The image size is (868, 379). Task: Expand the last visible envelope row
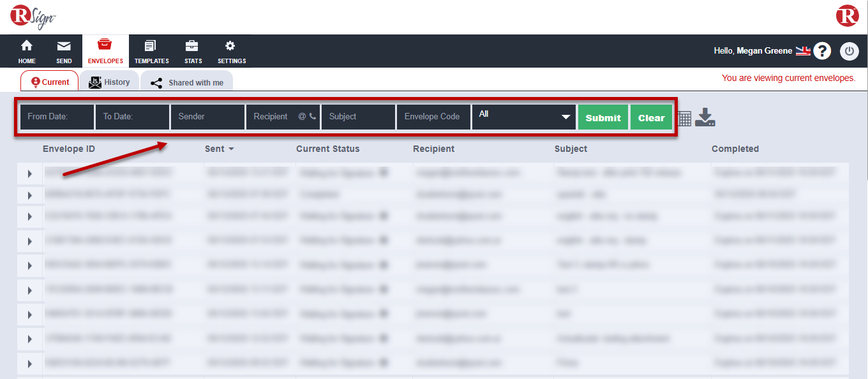[30, 364]
